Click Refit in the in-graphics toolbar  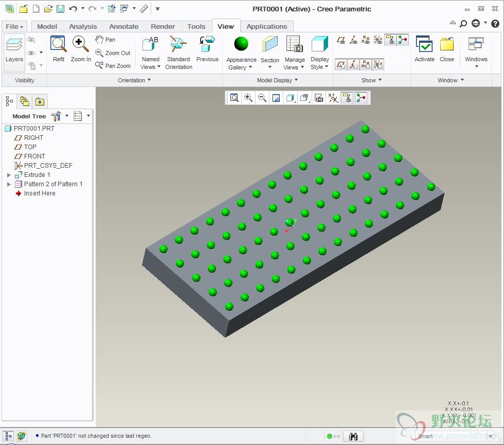point(235,98)
